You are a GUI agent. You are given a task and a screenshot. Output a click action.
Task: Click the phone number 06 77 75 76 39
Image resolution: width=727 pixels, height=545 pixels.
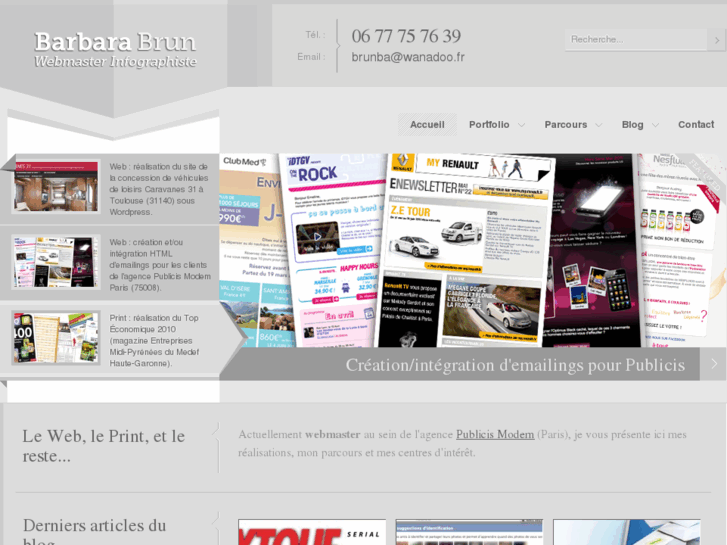pyautogui.click(x=406, y=36)
